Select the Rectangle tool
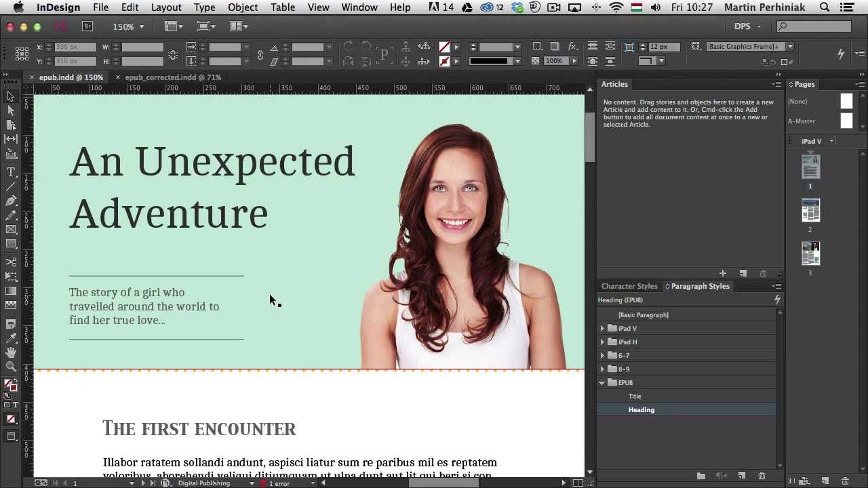The width and height of the screenshot is (868, 488). (x=11, y=244)
